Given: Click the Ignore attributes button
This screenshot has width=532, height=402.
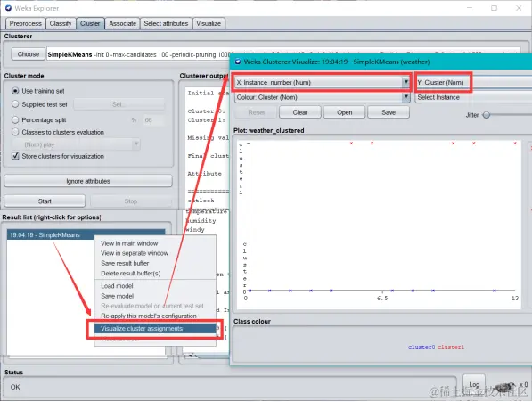Looking at the screenshot, I should pos(88,181).
